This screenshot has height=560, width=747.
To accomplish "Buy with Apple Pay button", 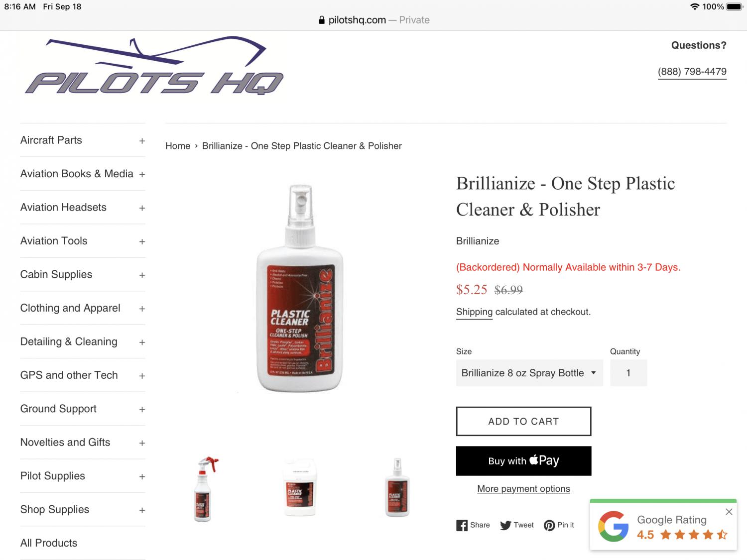I will [x=523, y=461].
